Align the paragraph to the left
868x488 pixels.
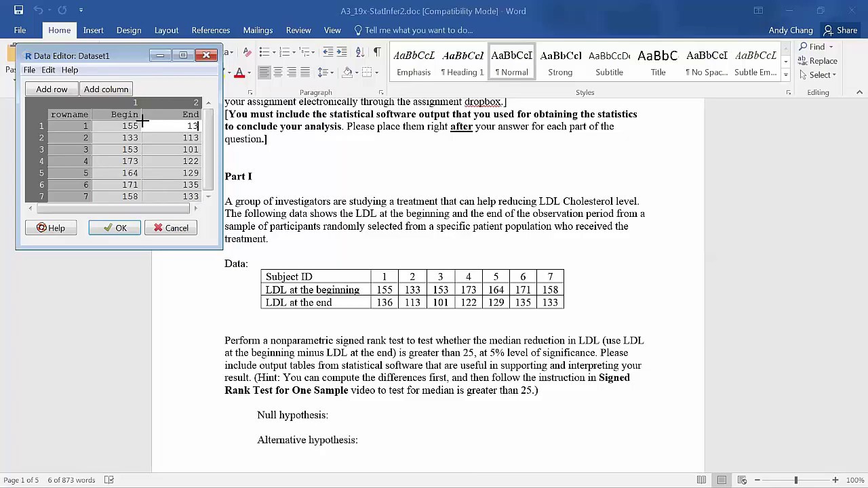(x=264, y=73)
